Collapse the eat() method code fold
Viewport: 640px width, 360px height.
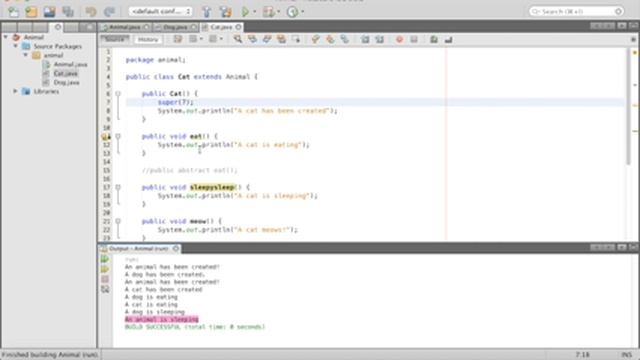pyautogui.click(x=118, y=136)
